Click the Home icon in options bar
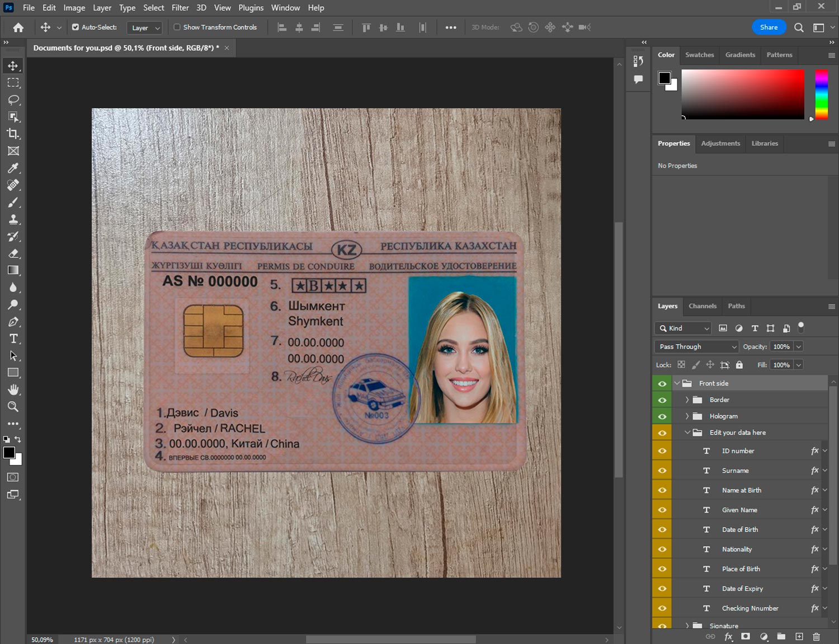The image size is (839, 644). [x=18, y=27]
